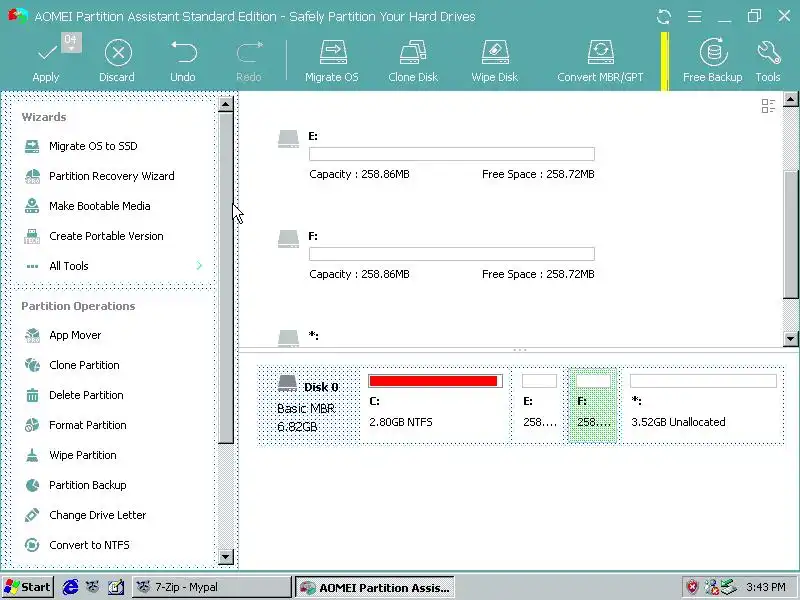Viewport: 800px width, 600px height.
Task: Discard all pending changes
Action: (x=117, y=61)
